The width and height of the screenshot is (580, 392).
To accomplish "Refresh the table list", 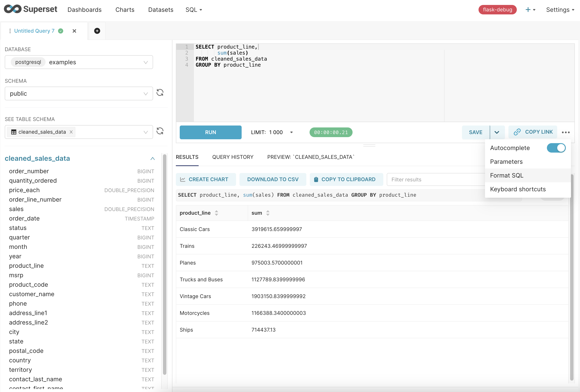I will [x=160, y=131].
